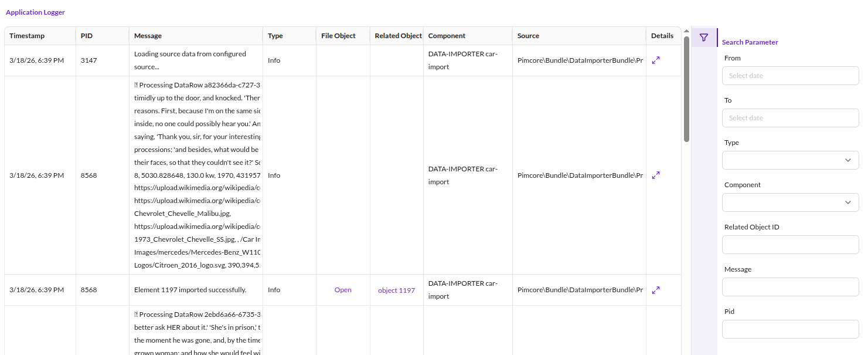The width and height of the screenshot is (868, 355).
Task: Click Search Parameter heading
Action: [750, 42]
